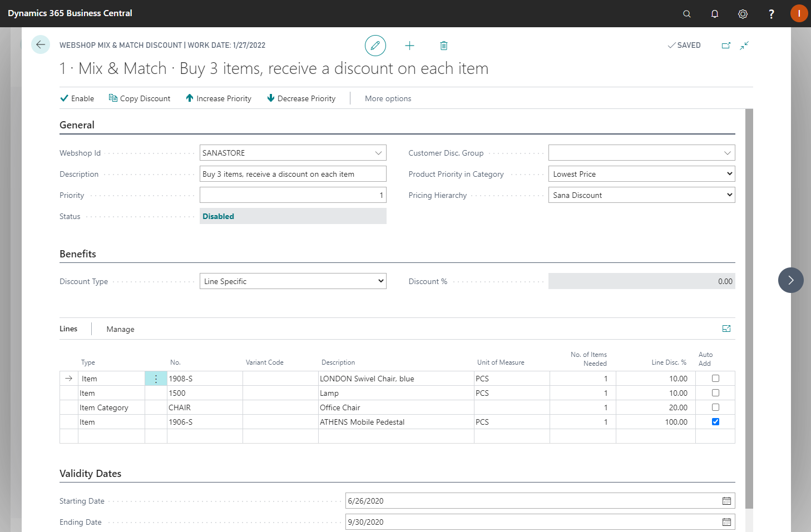Screen dimensions: 811x532
Task: Select the 1906-S item number cell
Action: [x=205, y=422]
